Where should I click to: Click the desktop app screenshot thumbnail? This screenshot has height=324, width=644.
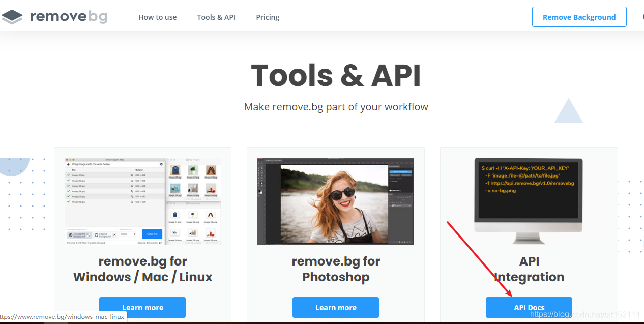142,201
